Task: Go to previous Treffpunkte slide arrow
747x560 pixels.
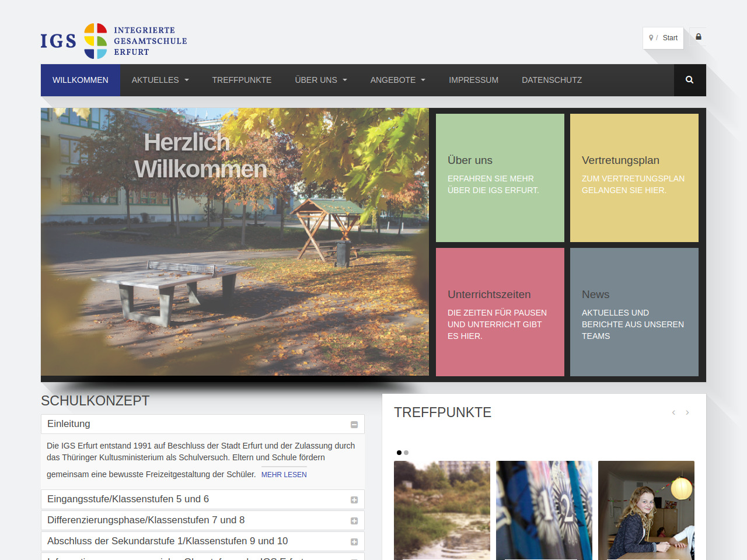Action: [673, 412]
